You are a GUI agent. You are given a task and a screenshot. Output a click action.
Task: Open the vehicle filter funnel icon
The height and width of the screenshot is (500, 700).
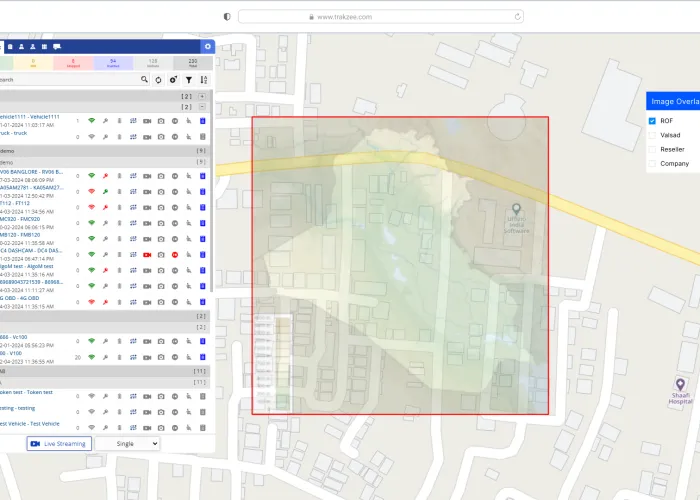[188, 79]
